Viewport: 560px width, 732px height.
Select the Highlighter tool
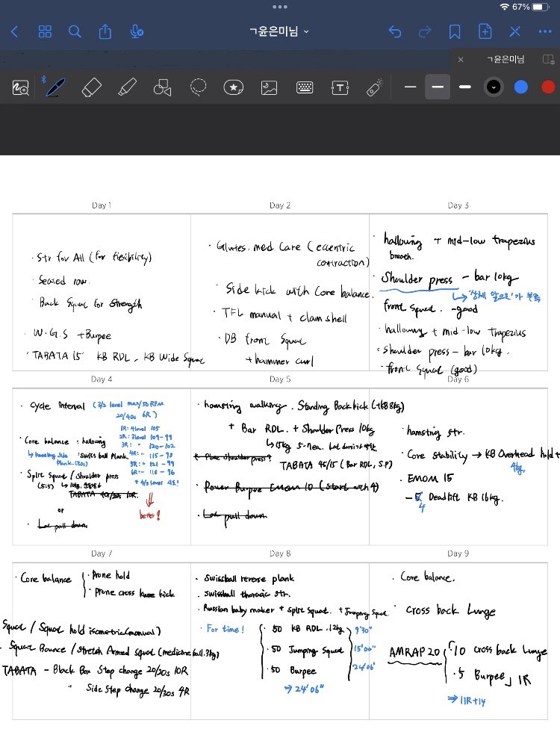[x=127, y=87]
